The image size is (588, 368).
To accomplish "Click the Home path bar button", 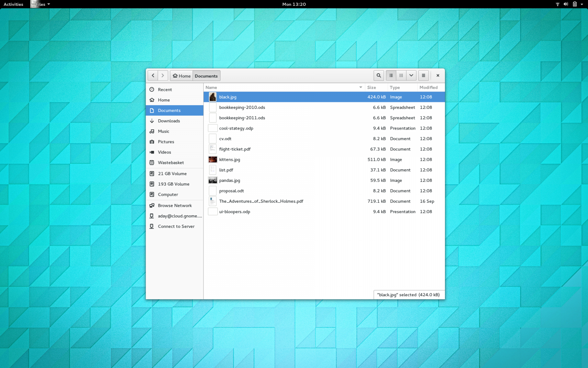I will pos(182,76).
